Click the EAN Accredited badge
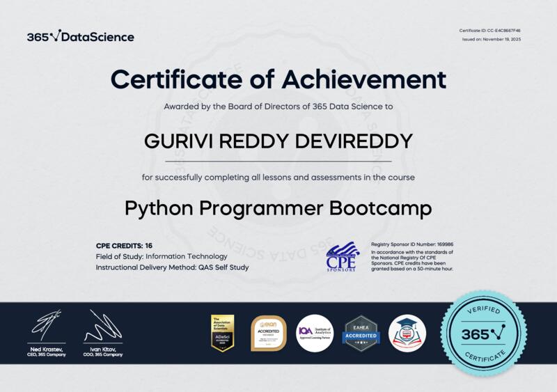Image resolution: width=557 pixels, height=392 pixels. click(x=268, y=333)
